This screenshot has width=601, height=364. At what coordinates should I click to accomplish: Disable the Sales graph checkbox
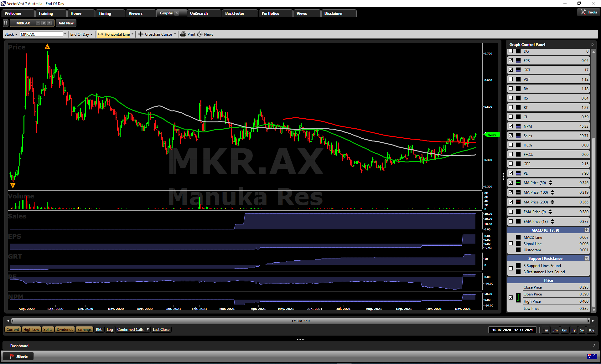tap(511, 136)
